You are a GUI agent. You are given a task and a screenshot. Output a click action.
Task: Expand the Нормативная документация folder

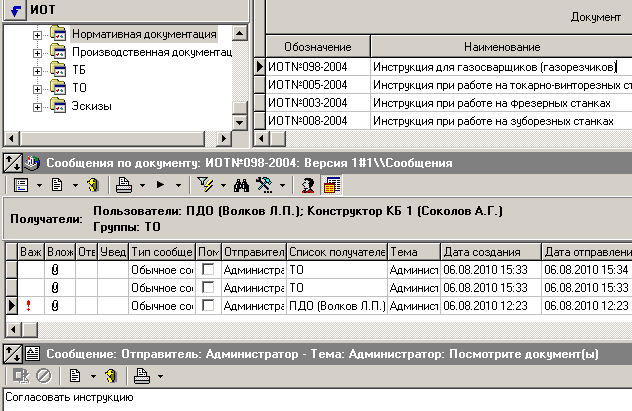tap(39, 34)
